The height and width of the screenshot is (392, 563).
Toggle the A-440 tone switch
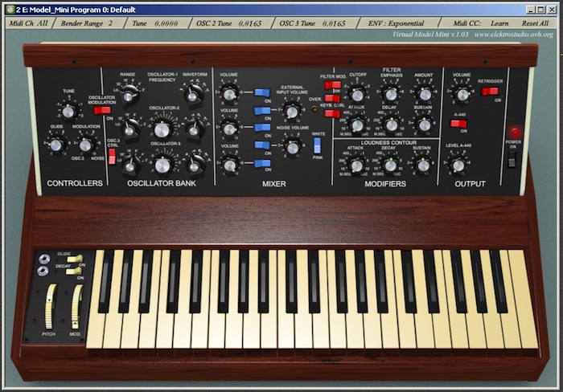458,124
